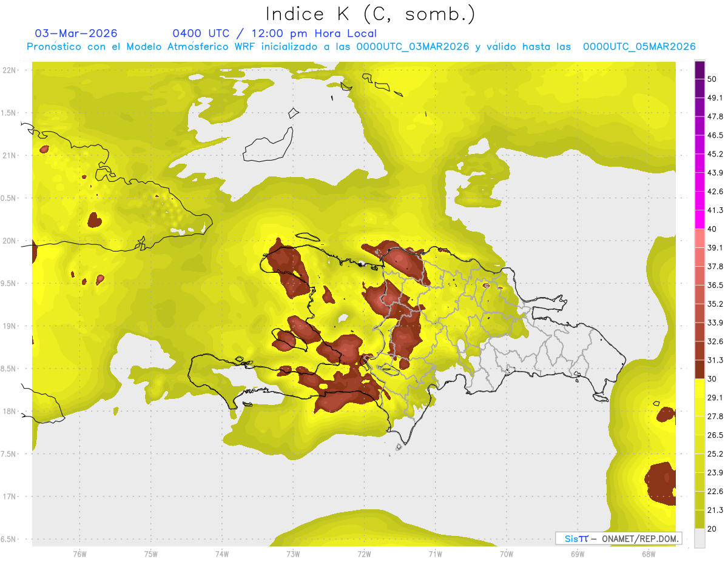
Task: Click the colorbar value '41.3'
Action: 716,210
